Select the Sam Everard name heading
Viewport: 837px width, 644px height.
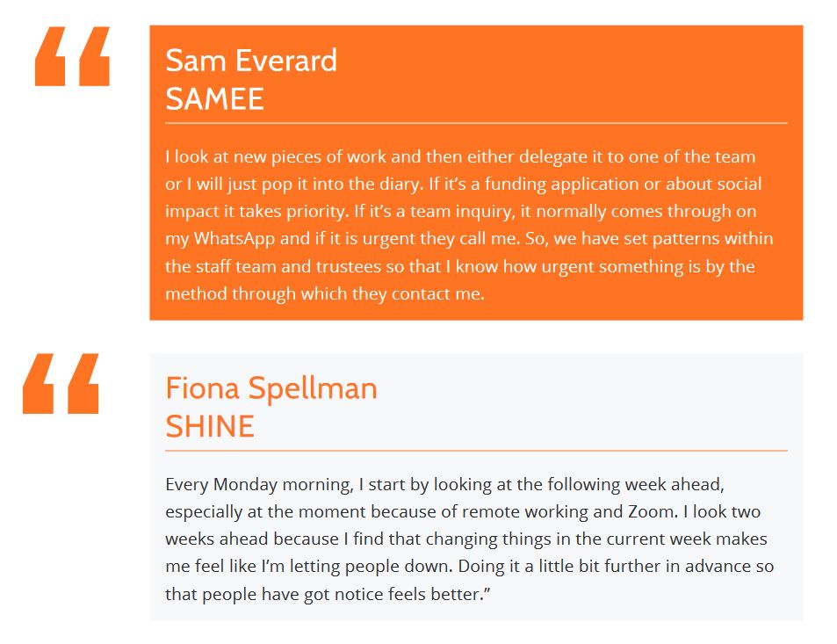251,61
